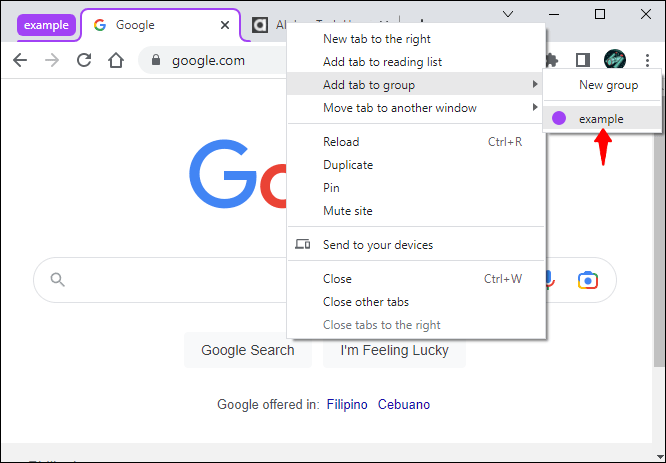Click the home icon in toolbar
666x463 pixels.
point(116,60)
